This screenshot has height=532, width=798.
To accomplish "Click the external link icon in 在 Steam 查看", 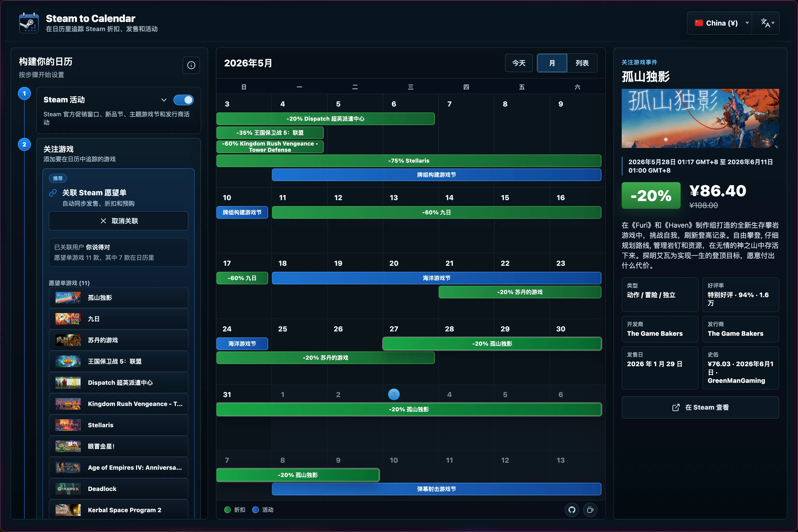I will tap(676, 407).
